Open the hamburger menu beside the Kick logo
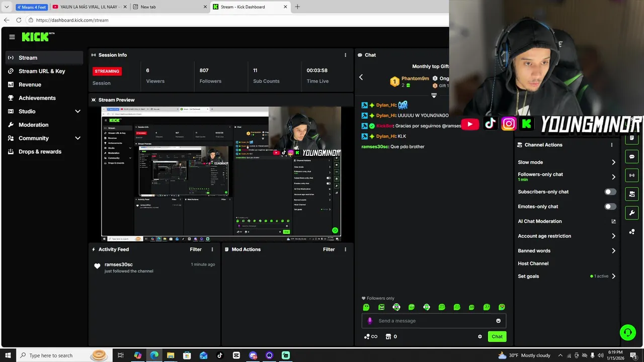This screenshot has width=644, height=362. click(12, 37)
